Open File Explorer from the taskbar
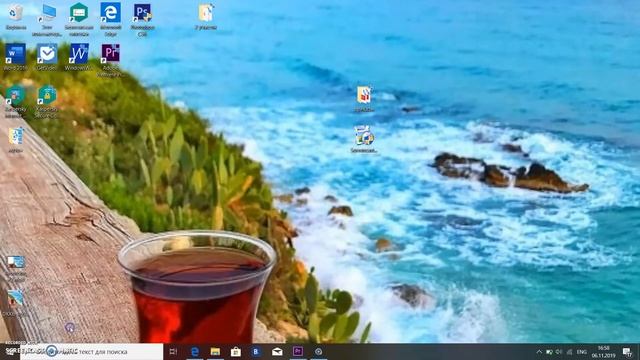640x360 pixels. tap(215, 351)
